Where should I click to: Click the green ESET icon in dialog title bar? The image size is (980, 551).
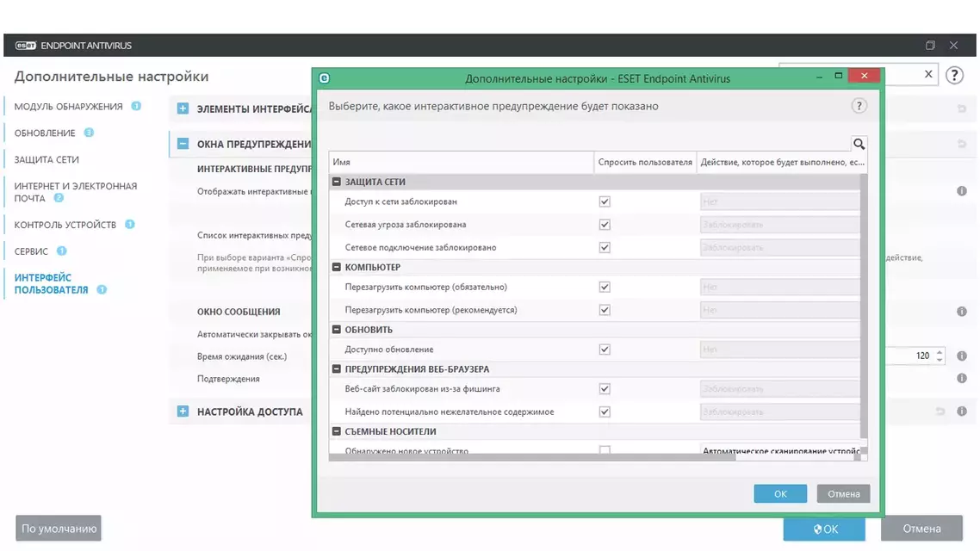click(x=324, y=78)
